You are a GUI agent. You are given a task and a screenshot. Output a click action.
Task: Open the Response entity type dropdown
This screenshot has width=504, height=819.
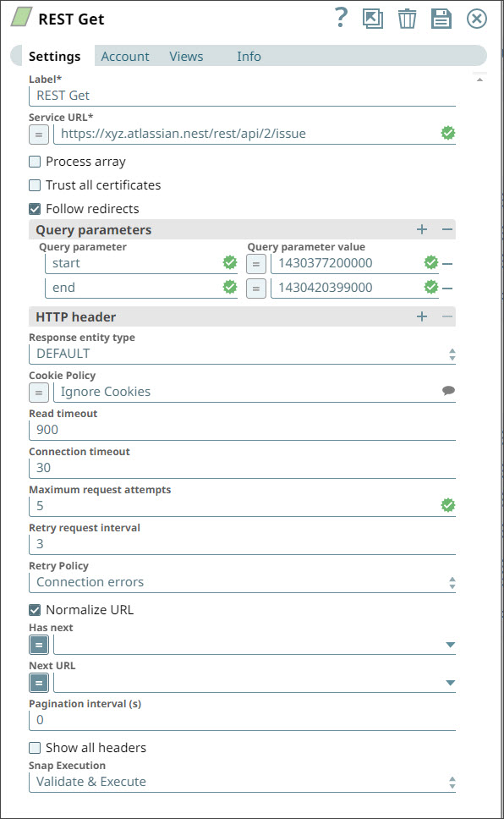452,354
